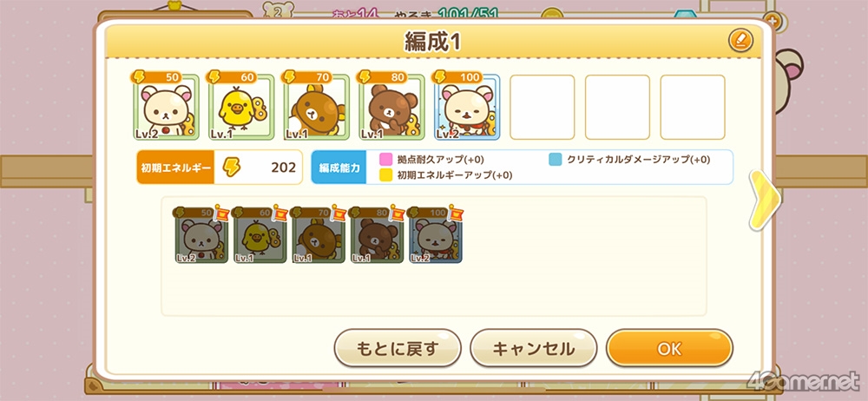868x401 pixels.
Task: Click the grayed cost 50 bear in roster
Action: point(201,235)
